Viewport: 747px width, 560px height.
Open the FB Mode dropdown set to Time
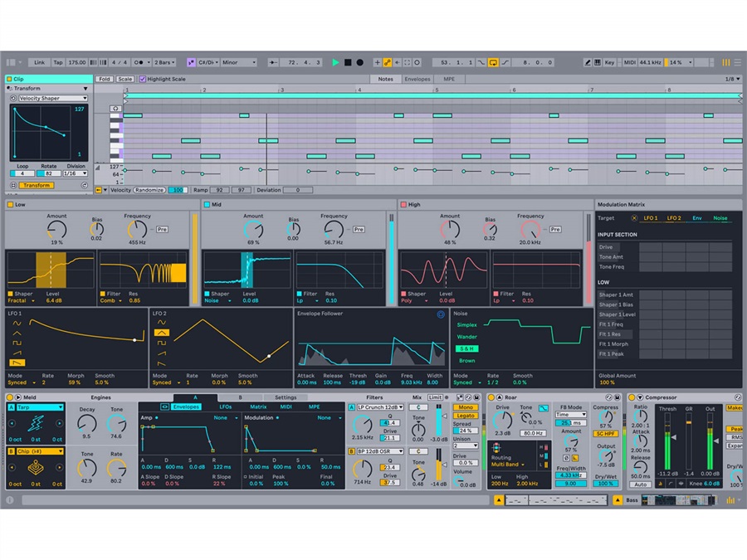coord(573,416)
